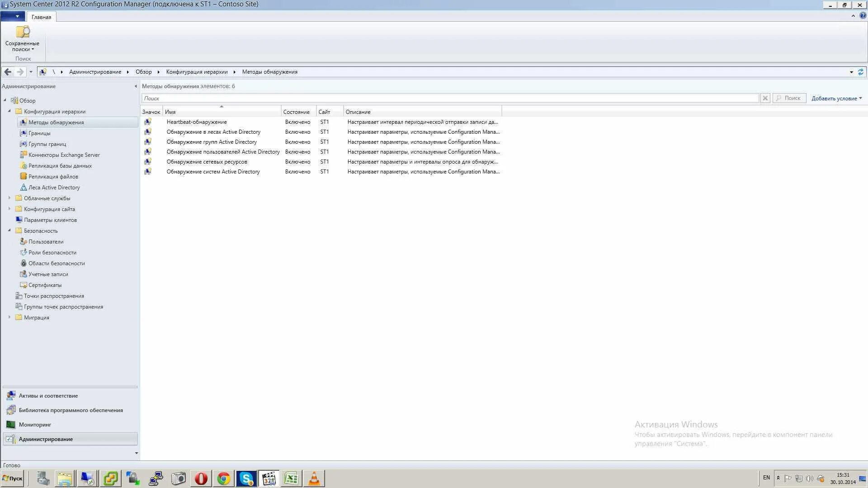Click the Конфигурация иерархии breadcrumb item
Image resolution: width=868 pixels, height=488 pixels.
197,72
